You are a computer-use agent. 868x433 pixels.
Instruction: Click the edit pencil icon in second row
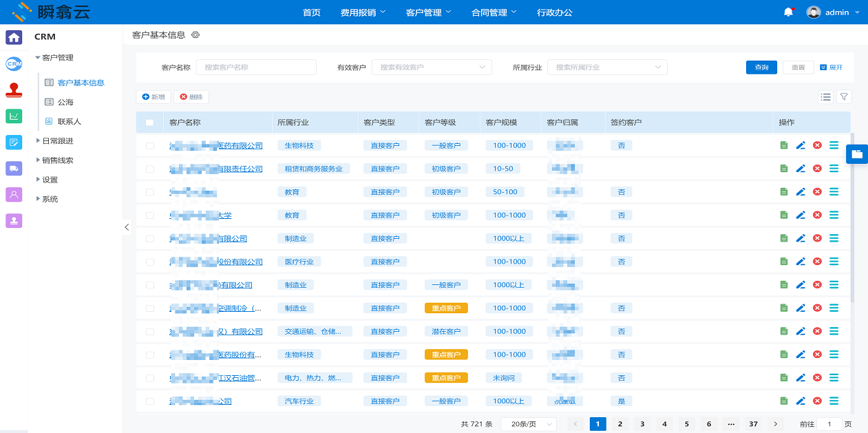801,169
